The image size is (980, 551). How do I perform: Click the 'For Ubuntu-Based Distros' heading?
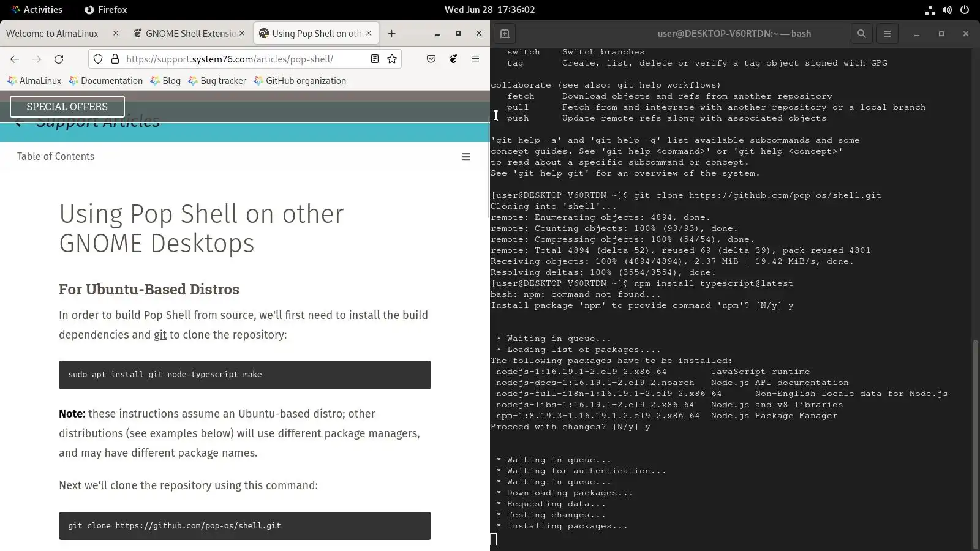tap(149, 289)
